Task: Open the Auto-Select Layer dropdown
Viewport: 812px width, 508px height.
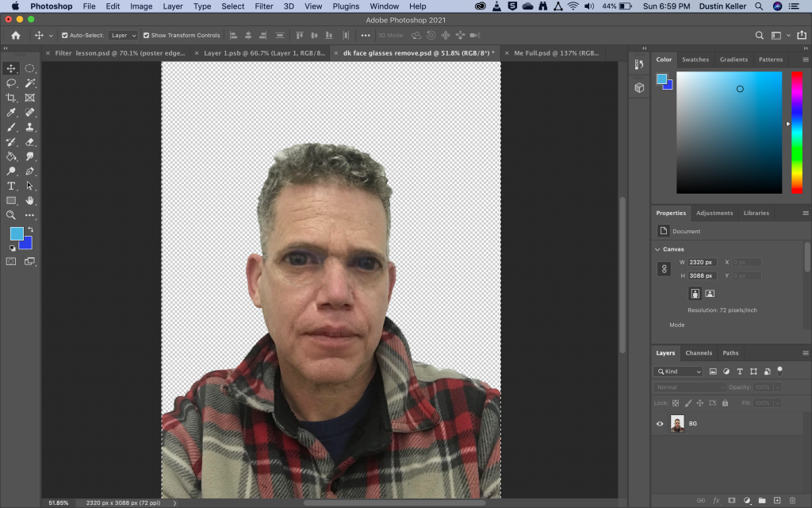Action: click(x=123, y=36)
